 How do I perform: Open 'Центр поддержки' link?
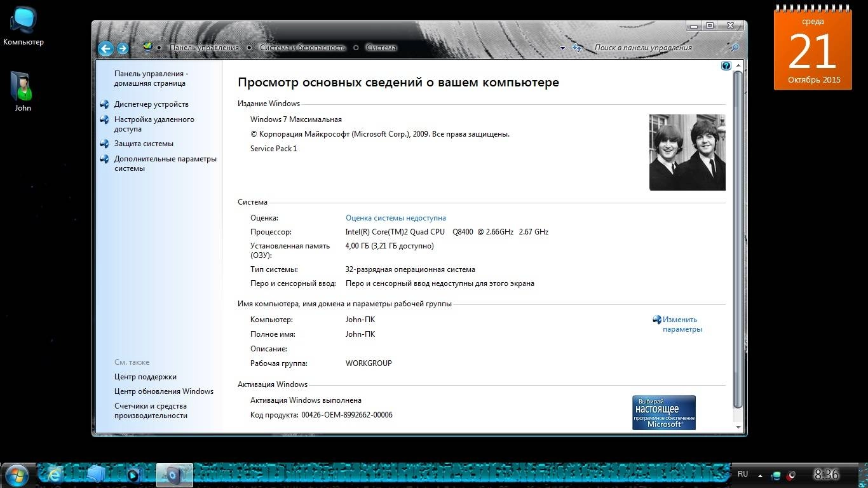(146, 377)
